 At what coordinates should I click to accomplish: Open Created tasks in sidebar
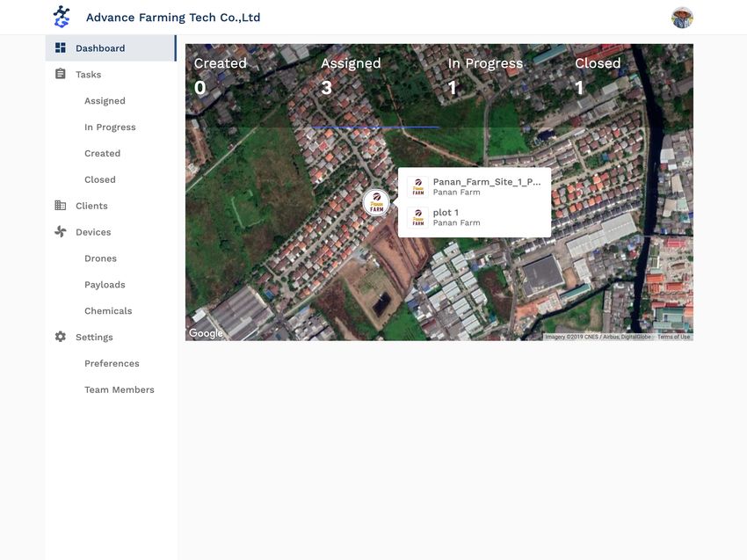click(111, 153)
